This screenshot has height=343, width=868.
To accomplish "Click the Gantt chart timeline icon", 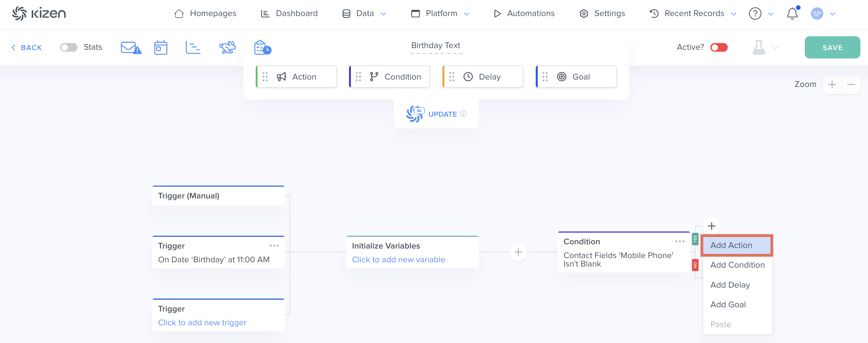I will [x=193, y=48].
